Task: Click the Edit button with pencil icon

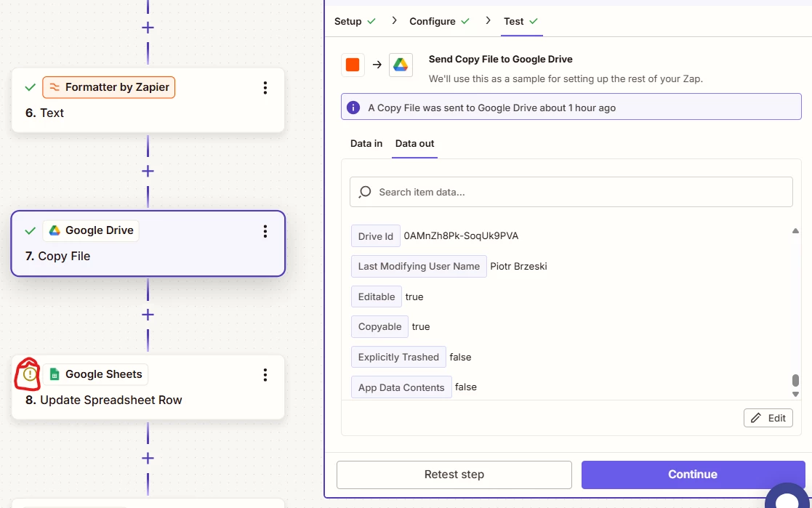Action: (768, 418)
